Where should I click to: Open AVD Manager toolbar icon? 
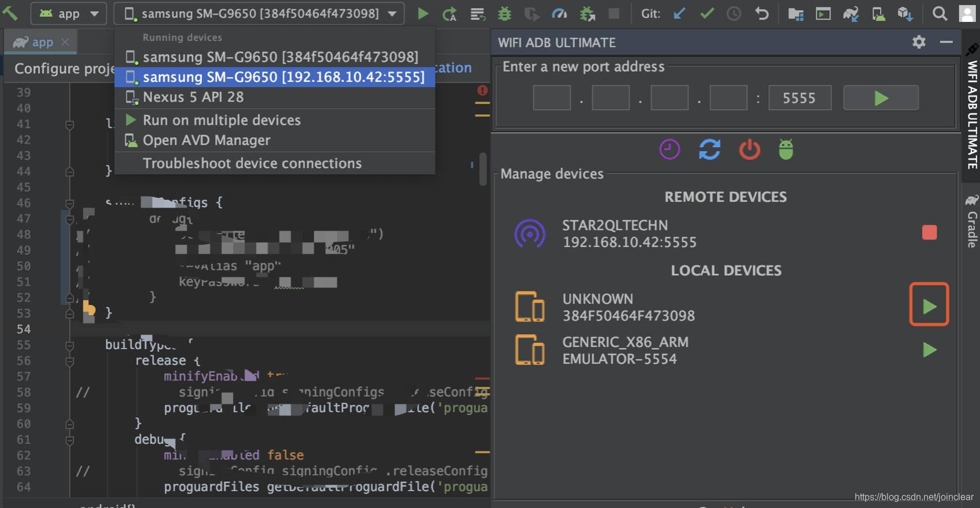pos(878,14)
